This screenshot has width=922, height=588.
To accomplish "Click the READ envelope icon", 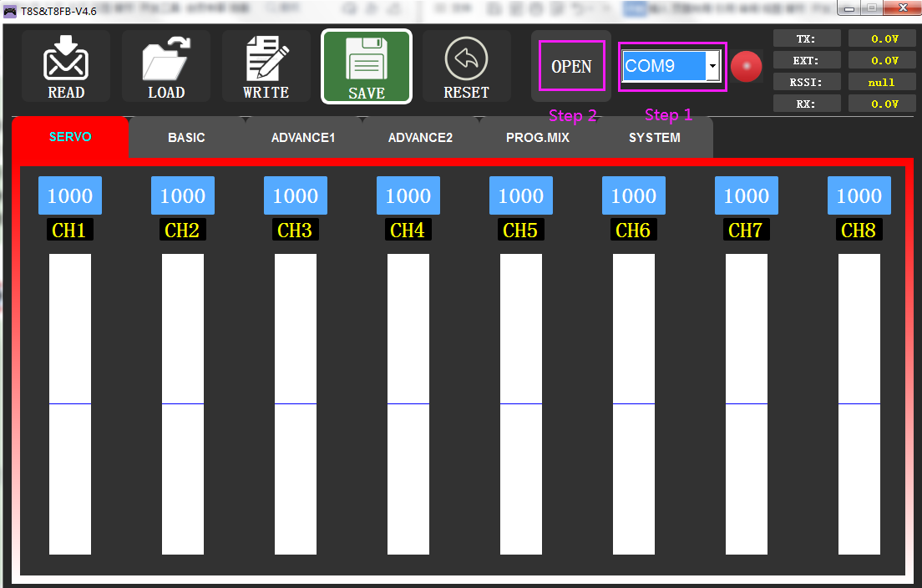I will [x=66, y=60].
